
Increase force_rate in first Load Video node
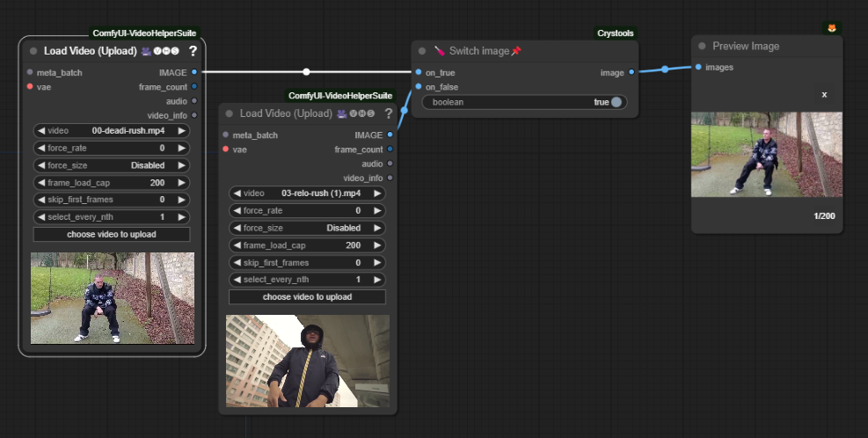click(181, 148)
